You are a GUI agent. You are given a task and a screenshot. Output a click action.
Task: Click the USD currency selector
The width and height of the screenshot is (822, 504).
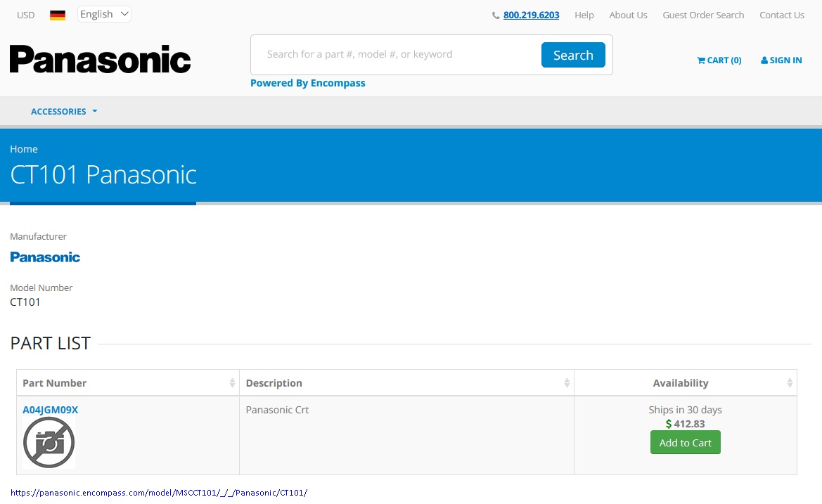25,15
